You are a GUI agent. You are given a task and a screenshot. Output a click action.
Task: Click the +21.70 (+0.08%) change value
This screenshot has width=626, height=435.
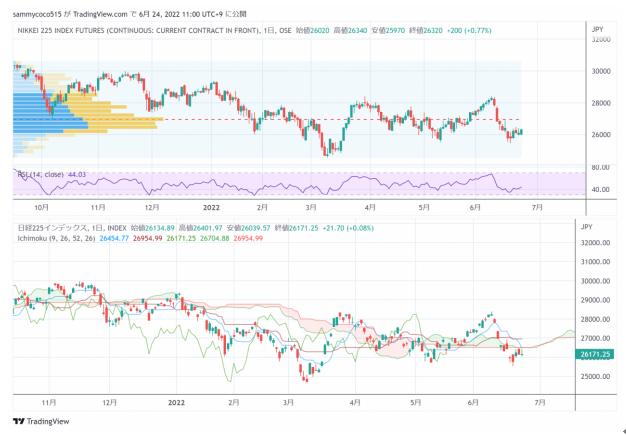pos(348,228)
